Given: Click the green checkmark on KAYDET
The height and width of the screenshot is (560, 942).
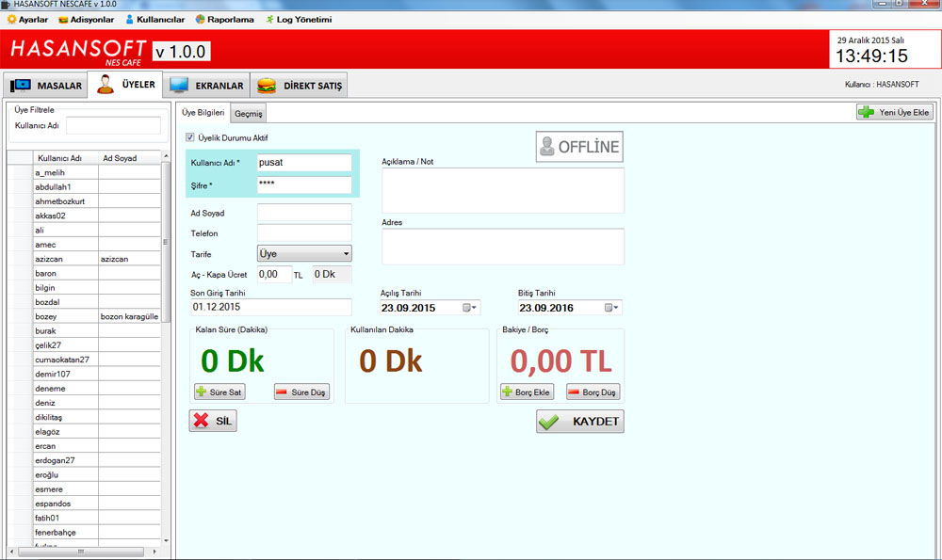Looking at the screenshot, I should click(549, 422).
